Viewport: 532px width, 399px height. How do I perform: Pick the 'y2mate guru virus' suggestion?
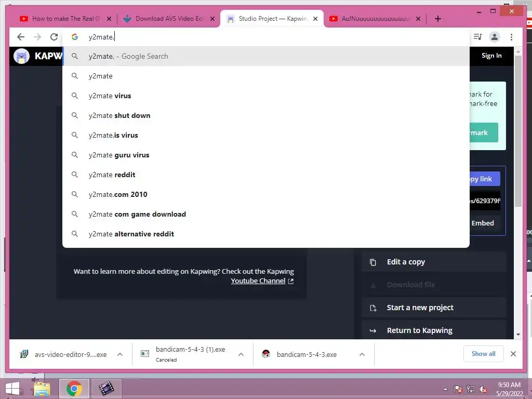[266, 155]
